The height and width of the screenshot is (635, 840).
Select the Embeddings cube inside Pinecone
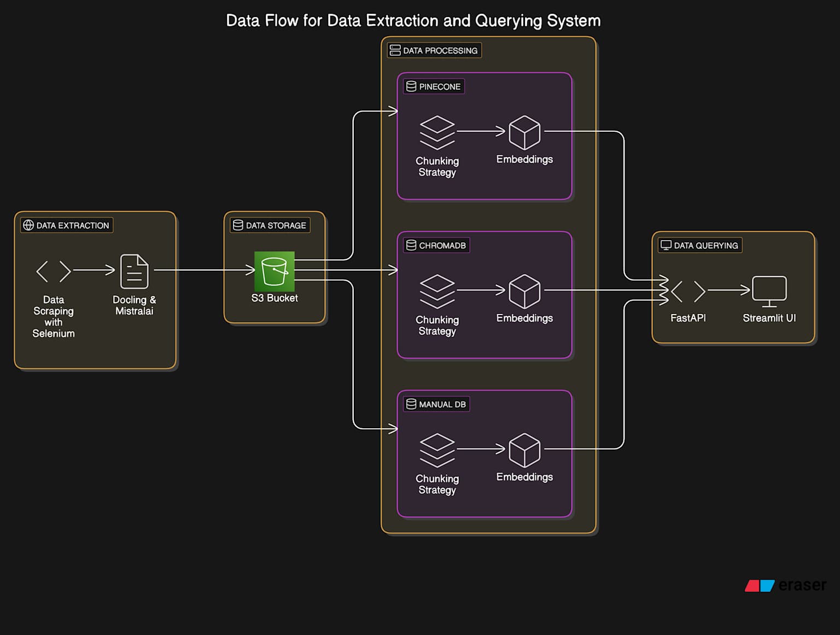tap(524, 131)
